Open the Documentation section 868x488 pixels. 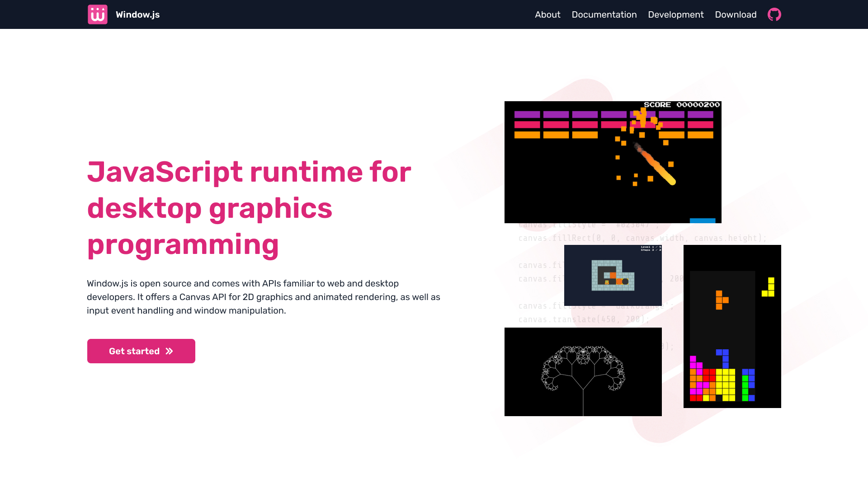pyautogui.click(x=604, y=14)
